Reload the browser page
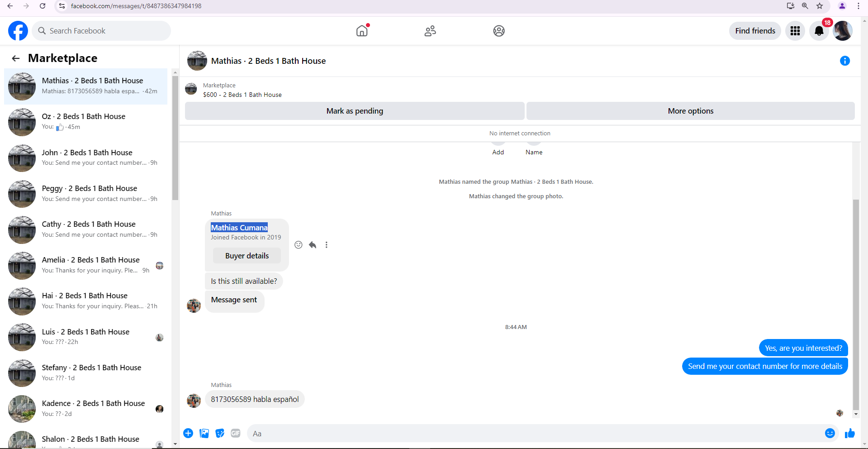 tap(43, 6)
